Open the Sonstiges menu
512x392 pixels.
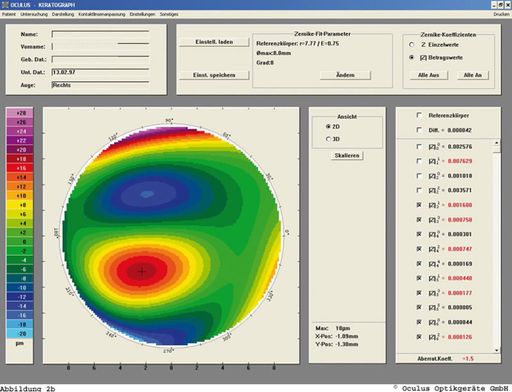point(169,14)
